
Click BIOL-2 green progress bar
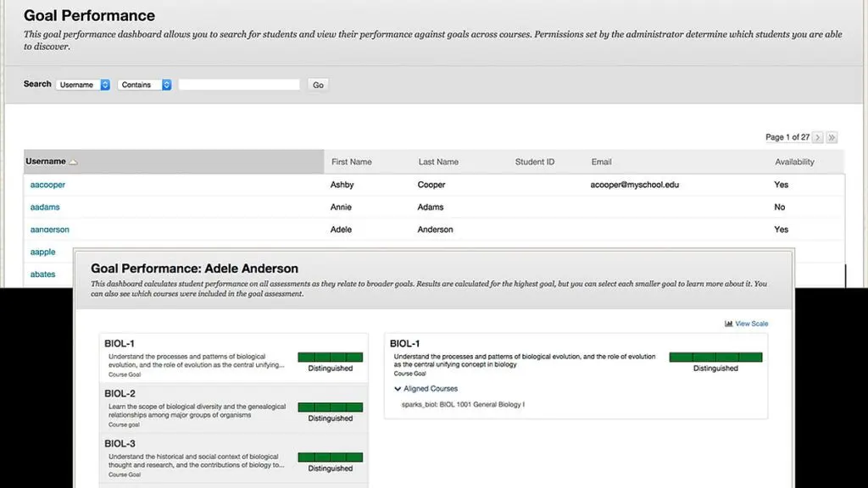pyautogui.click(x=330, y=408)
